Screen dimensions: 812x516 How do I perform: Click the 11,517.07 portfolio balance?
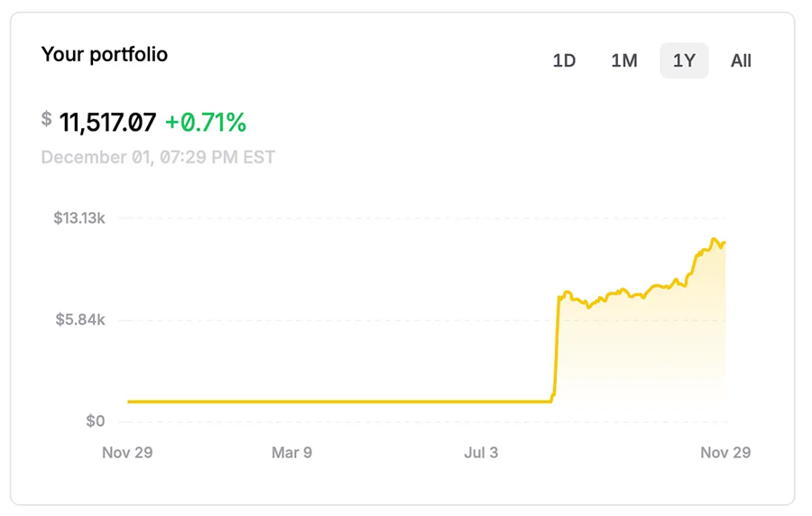[107, 122]
